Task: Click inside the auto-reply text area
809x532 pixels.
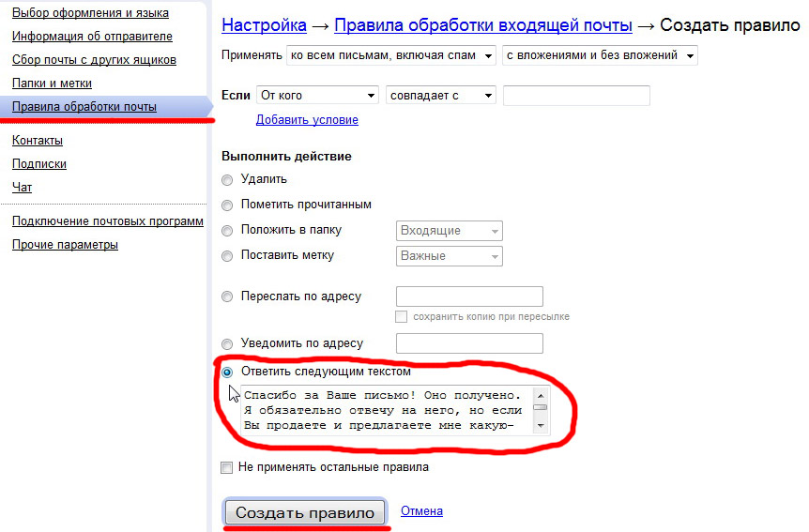Action: coord(387,410)
